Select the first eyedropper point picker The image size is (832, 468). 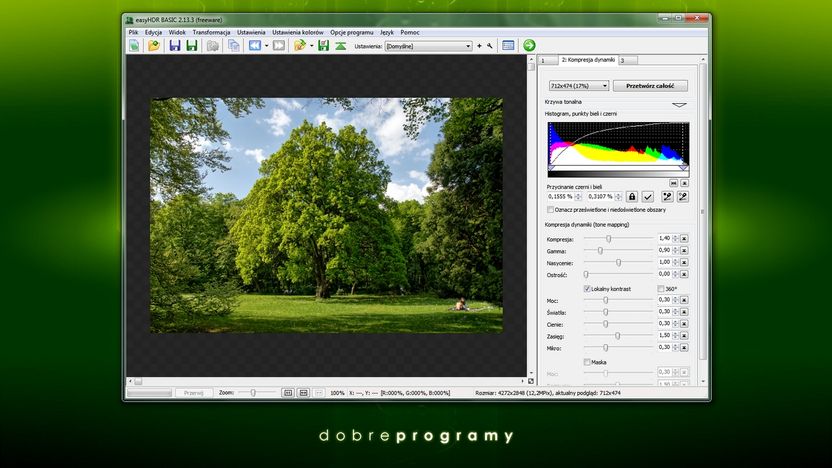pos(667,197)
